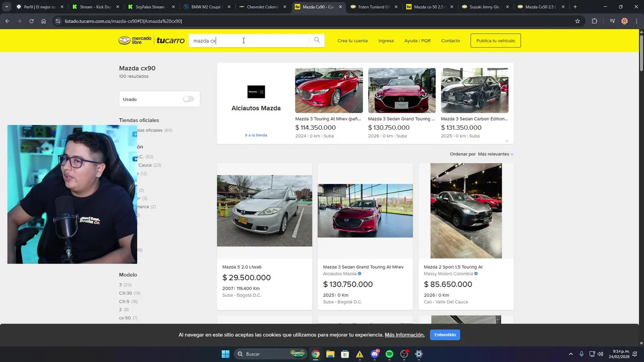
Task: Open Microsoft Store from the taskbar
Action: (345, 354)
